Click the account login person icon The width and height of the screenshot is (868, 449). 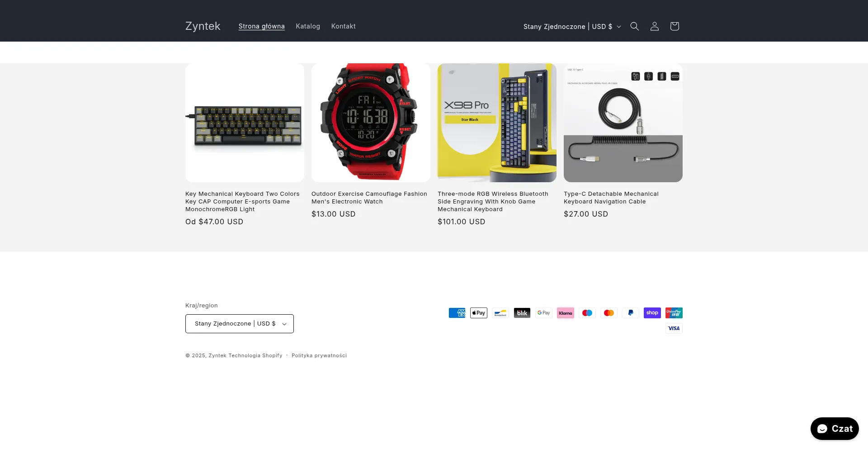click(654, 26)
